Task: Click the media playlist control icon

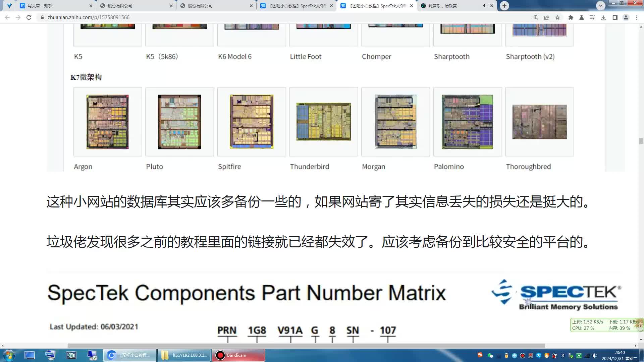Action: (x=592, y=17)
